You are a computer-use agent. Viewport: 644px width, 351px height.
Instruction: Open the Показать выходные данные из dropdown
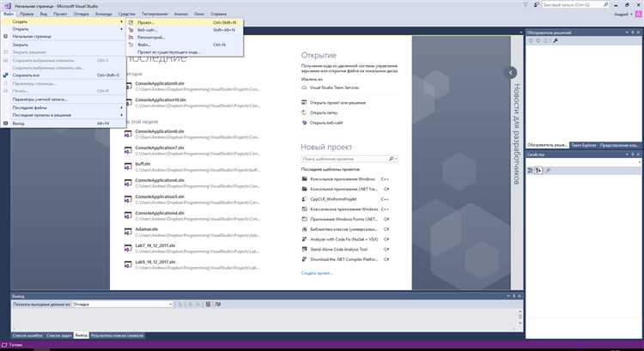pos(171,304)
